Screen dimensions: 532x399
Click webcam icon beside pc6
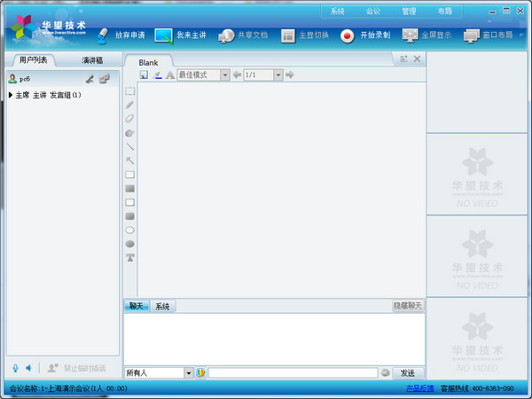pyautogui.click(x=104, y=79)
